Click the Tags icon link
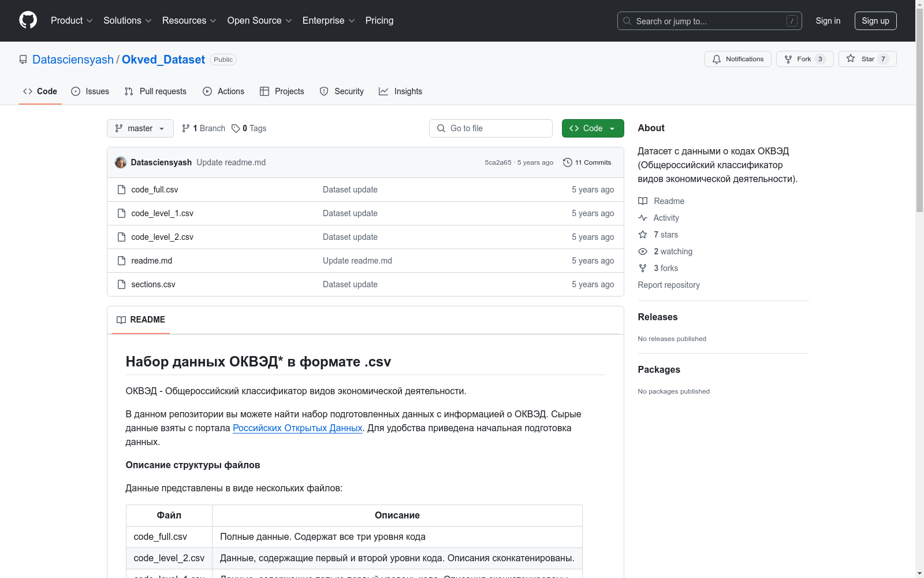 236,128
